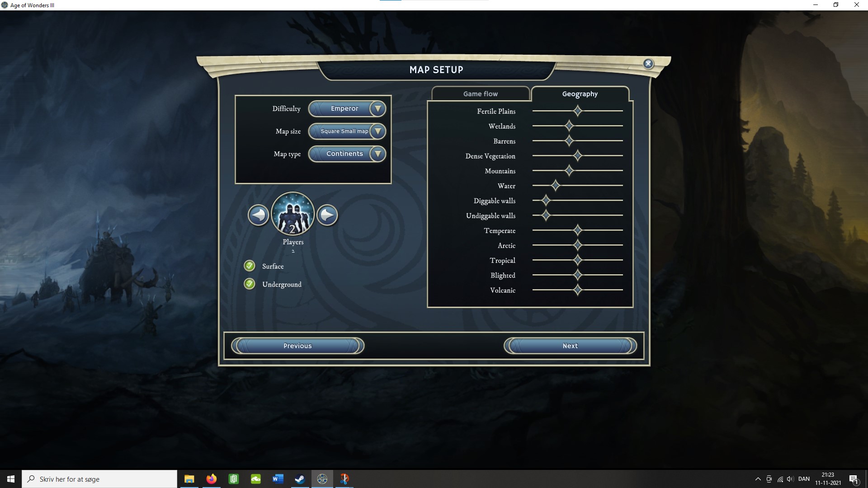Screen dimensions: 868x488
Task: Click the Square Small map value
Action: coord(344,131)
